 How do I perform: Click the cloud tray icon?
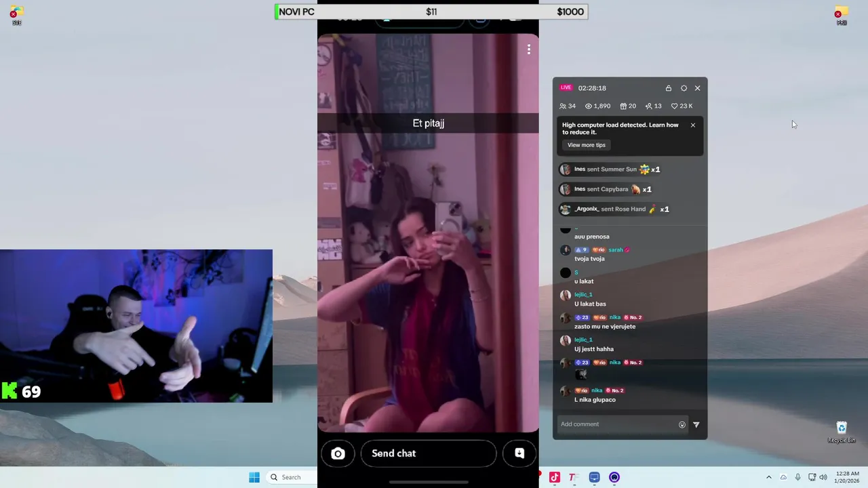point(783,477)
